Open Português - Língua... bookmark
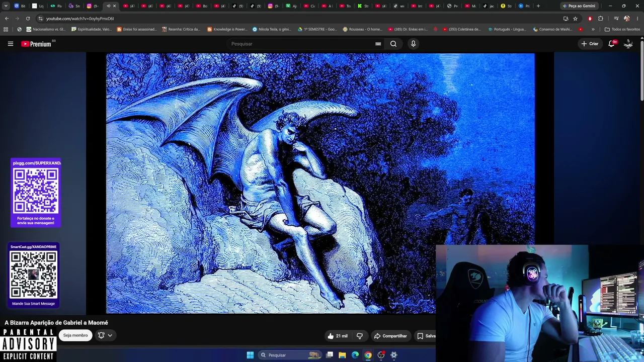The width and height of the screenshot is (644, 362). click(x=507, y=29)
